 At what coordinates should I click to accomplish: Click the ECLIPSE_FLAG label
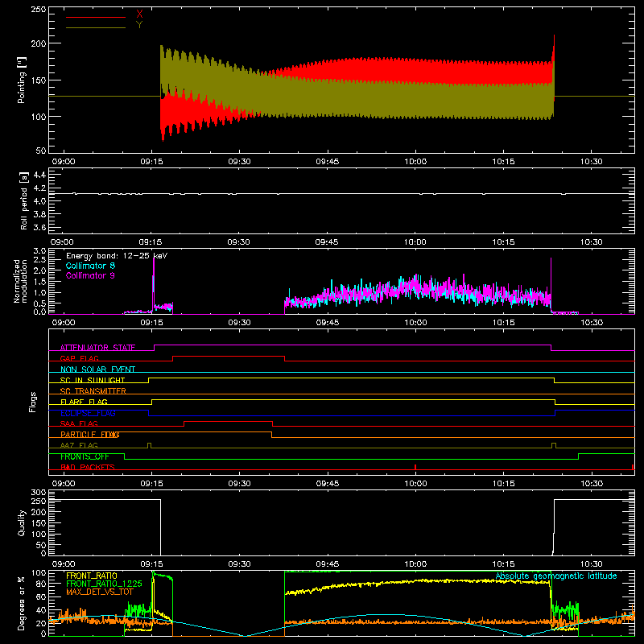click(x=88, y=413)
